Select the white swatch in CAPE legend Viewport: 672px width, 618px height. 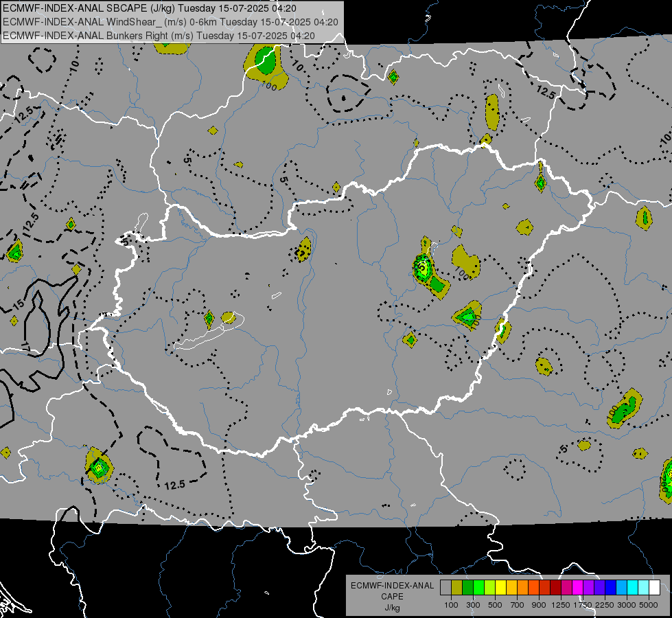[x=654, y=588]
